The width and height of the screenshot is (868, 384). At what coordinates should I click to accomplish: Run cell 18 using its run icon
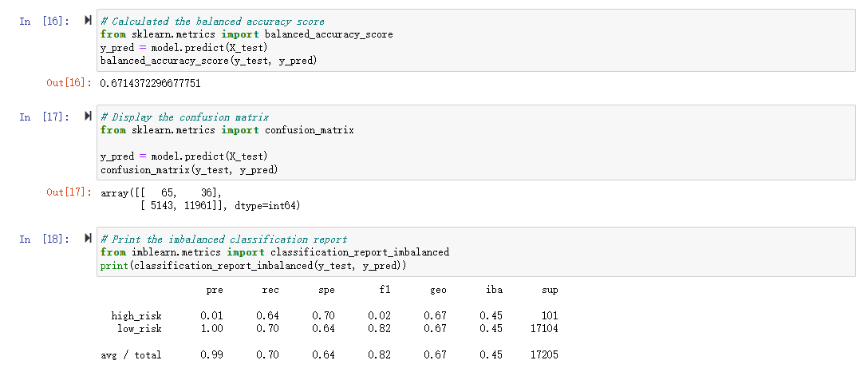click(x=88, y=239)
